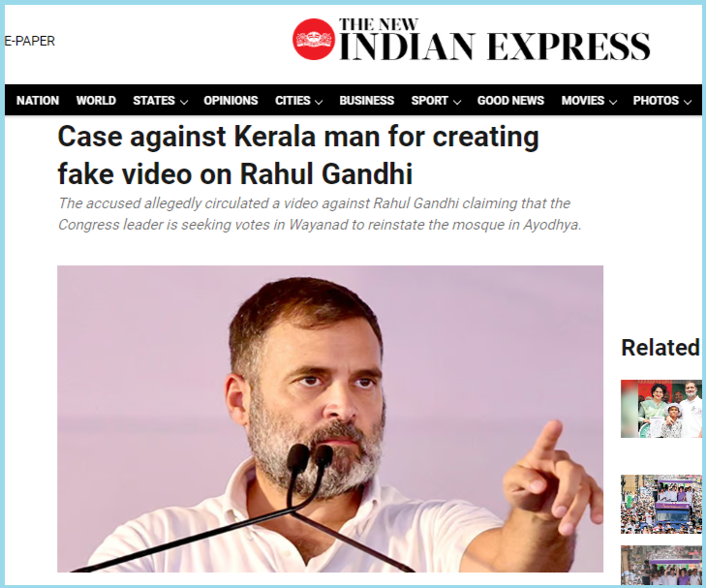
Task: Open the WORLD menu item
Action: click(96, 101)
